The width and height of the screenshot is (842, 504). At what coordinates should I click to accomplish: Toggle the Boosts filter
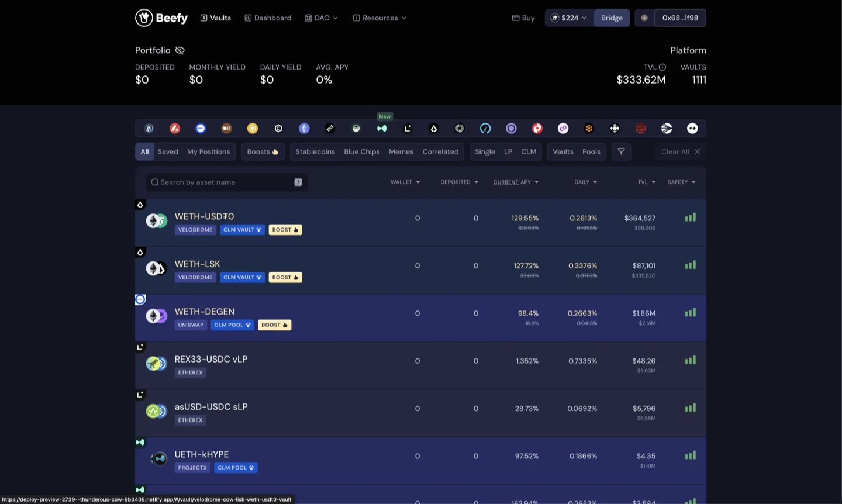(x=263, y=151)
